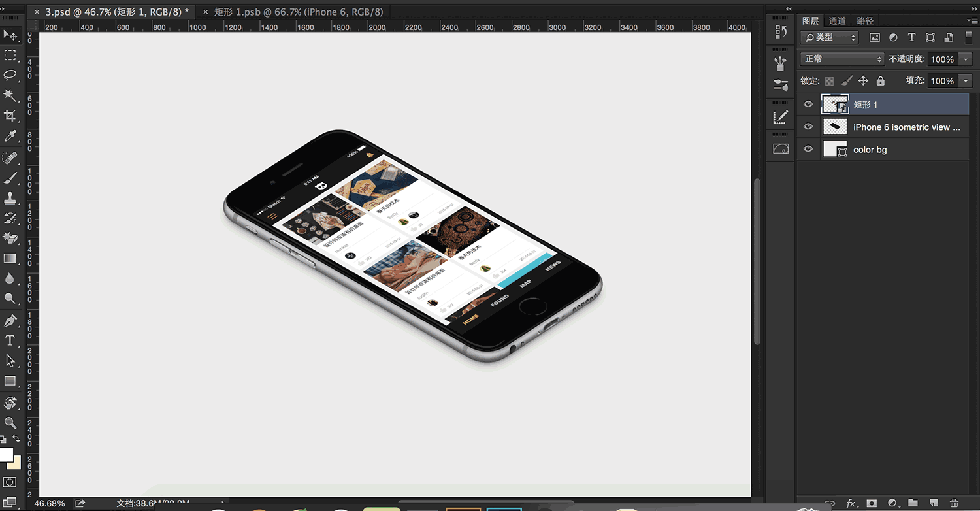Hide the color bg layer
Viewport: 980px width, 511px height.
pyautogui.click(x=808, y=149)
